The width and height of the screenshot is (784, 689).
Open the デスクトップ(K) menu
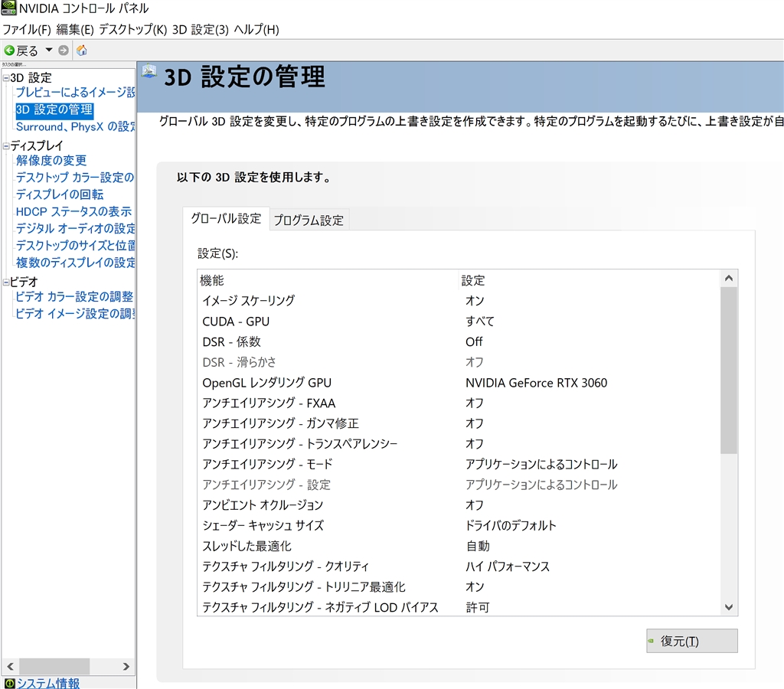[x=132, y=30]
